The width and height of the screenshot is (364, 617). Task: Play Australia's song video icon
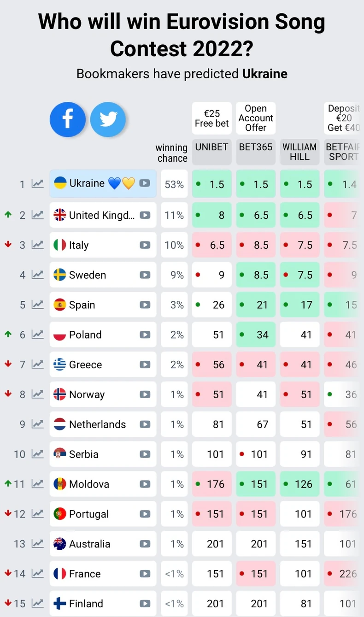tap(145, 544)
